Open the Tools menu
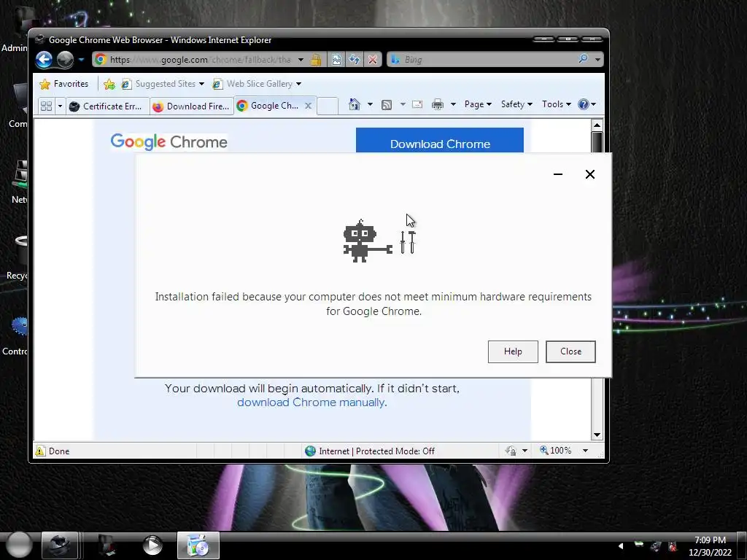Viewport: 747px width, 560px height. point(556,104)
